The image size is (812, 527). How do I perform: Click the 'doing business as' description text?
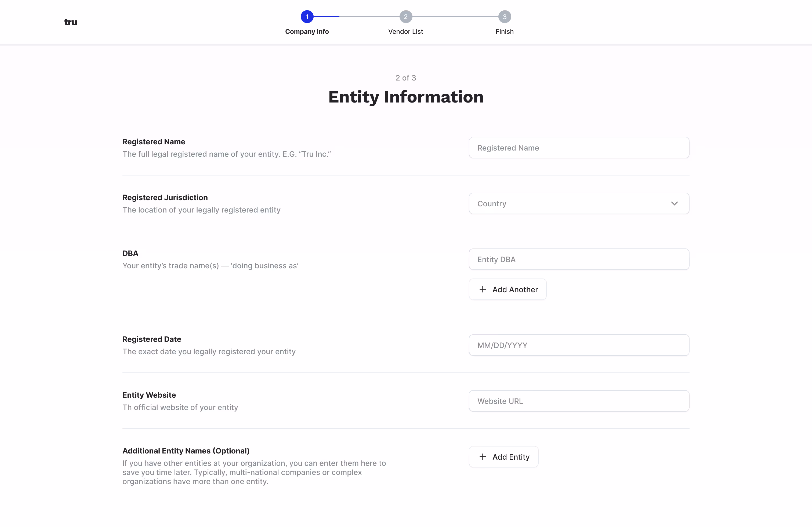[x=211, y=266]
